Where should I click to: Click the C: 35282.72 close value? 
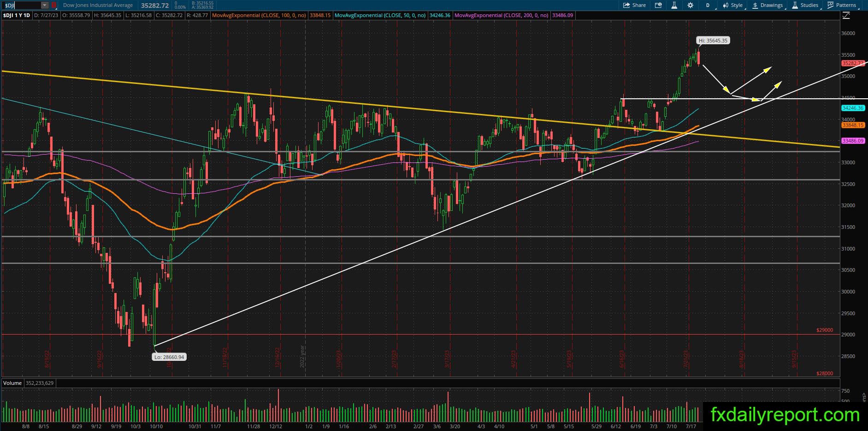170,15
